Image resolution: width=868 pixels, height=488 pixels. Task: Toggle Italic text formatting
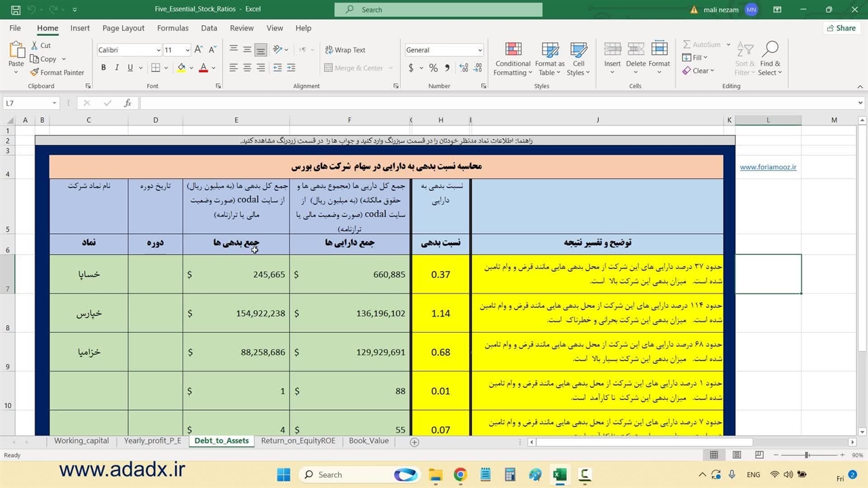pos(117,68)
